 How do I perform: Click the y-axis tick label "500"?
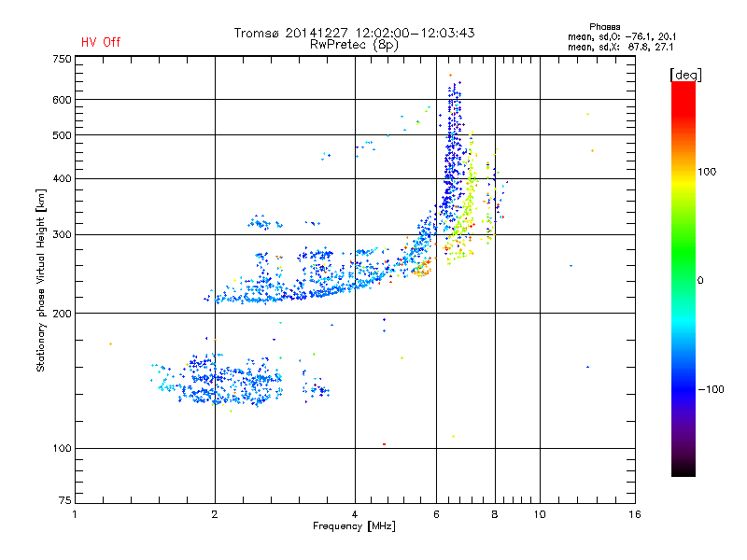(62, 135)
